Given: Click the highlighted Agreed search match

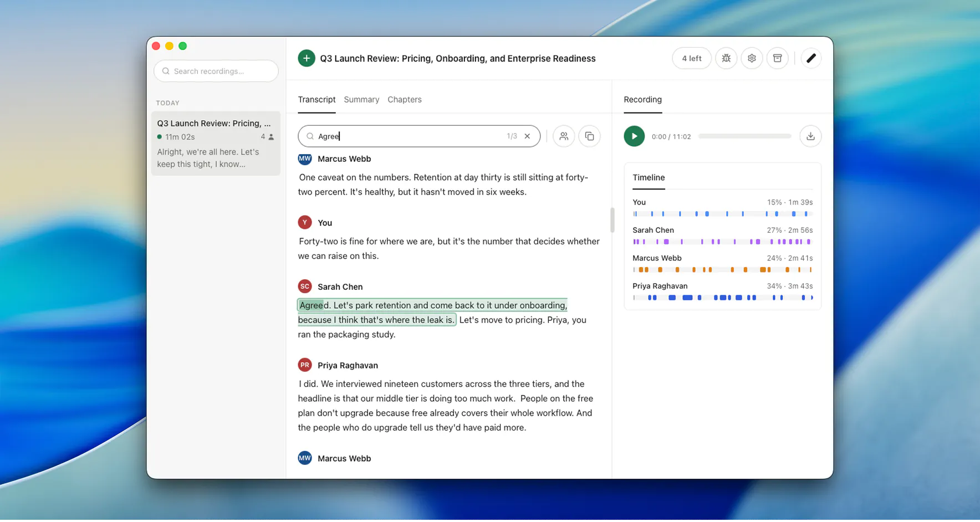Looking at the screenshot, I should coord(312,305).
